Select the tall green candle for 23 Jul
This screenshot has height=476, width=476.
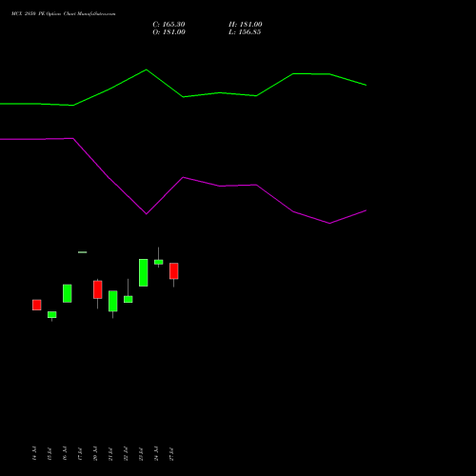[144, 272]
